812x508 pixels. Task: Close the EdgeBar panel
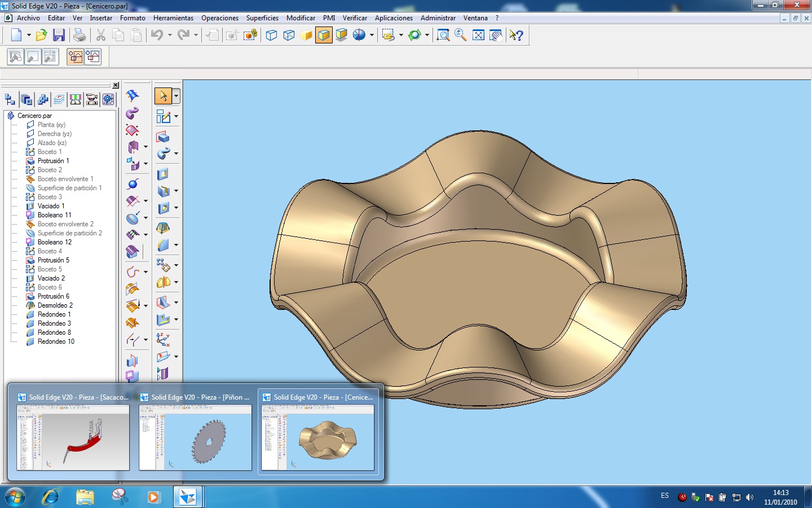(116, 85)
